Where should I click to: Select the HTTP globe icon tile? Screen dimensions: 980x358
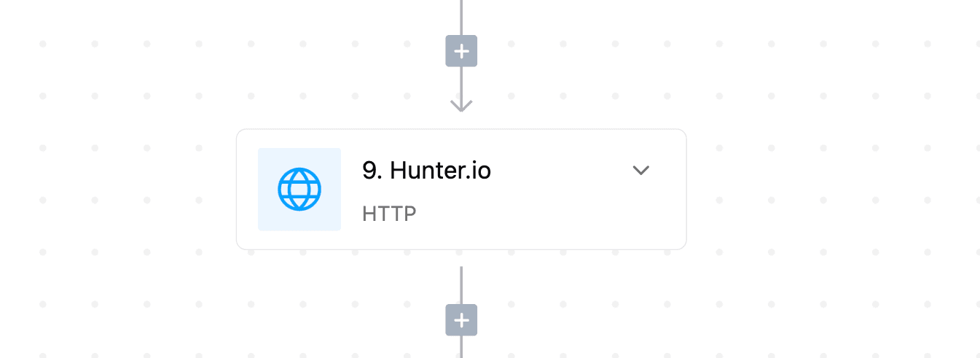coord(299,190)
